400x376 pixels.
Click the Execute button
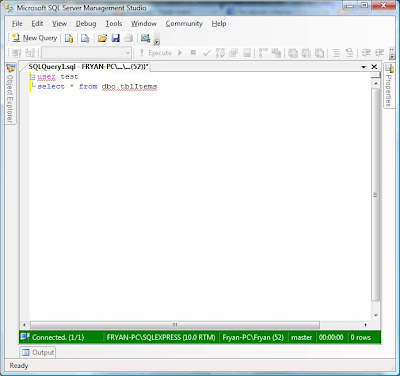click(155, 53)
